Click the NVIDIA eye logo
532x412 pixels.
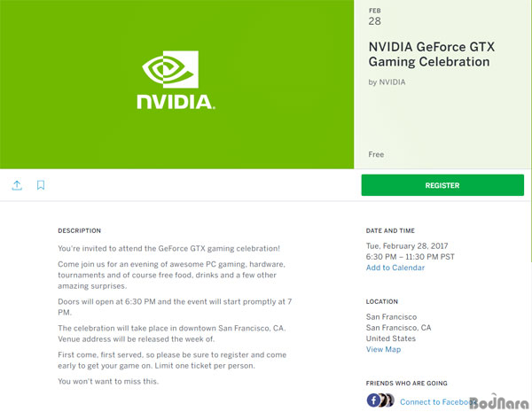coord(170,69)
